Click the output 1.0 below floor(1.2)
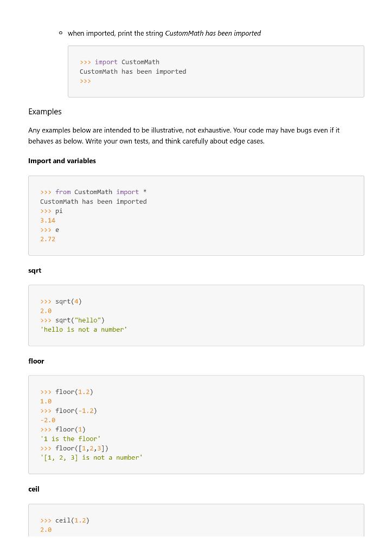392x555 pixels. [46, 402]
